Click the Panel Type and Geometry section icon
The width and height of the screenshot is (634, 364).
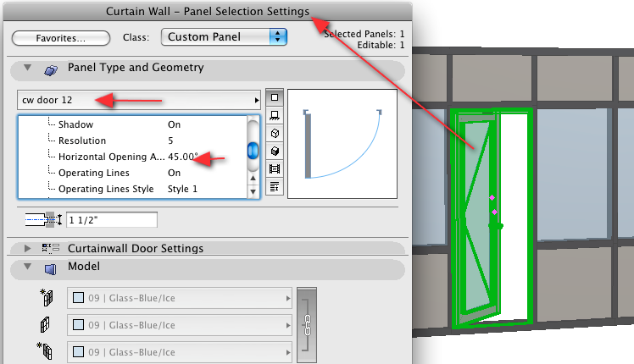[x=51, y=70]
